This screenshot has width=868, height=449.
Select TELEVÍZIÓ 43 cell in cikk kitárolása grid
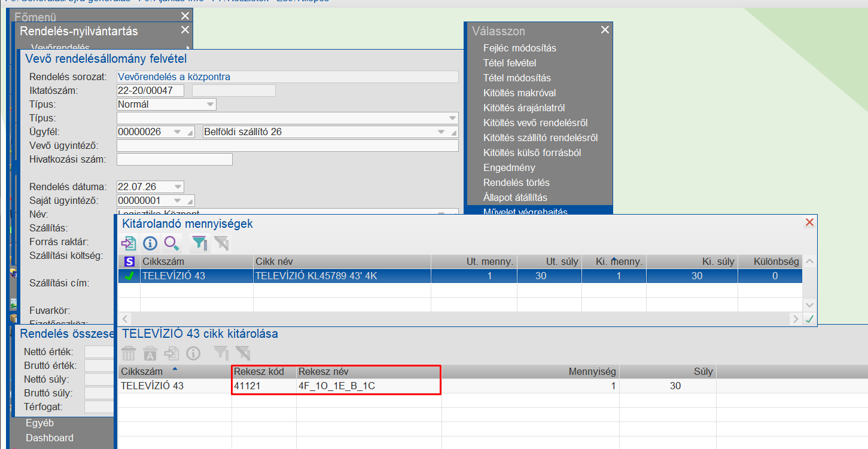pos(175,386)
